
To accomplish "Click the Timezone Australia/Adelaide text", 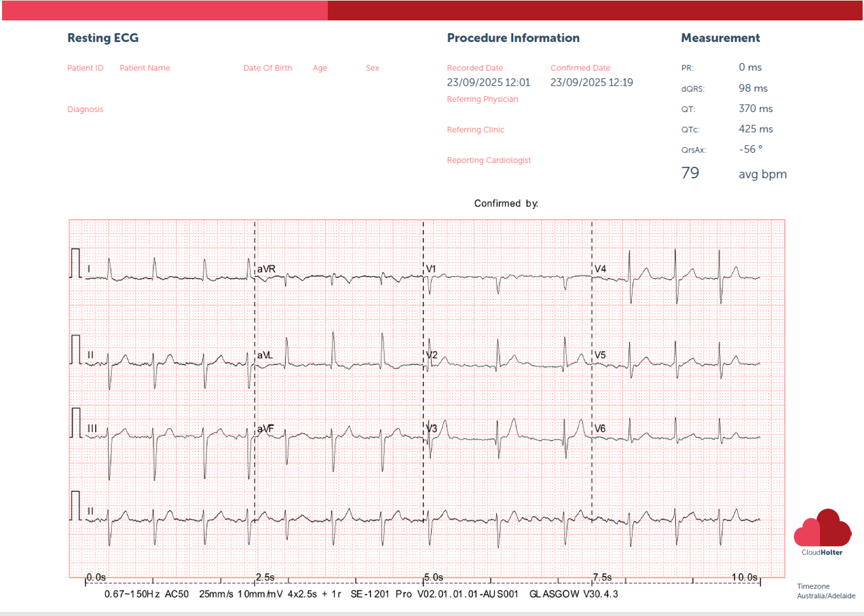I will coord(826,591).
